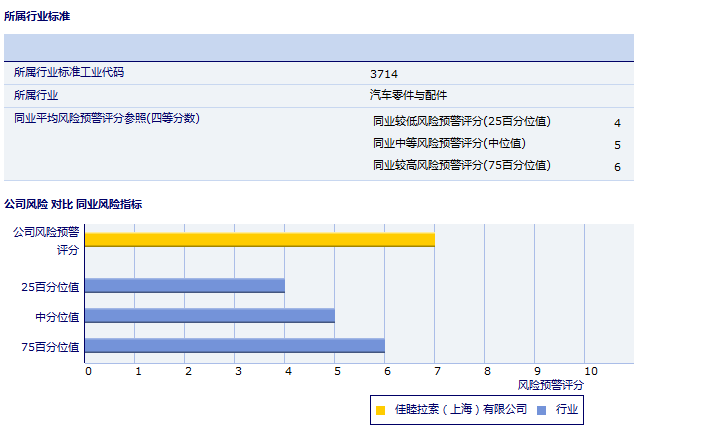
Task: Click the 风险预警评分 x-axis title
Action: coord(550,385)
